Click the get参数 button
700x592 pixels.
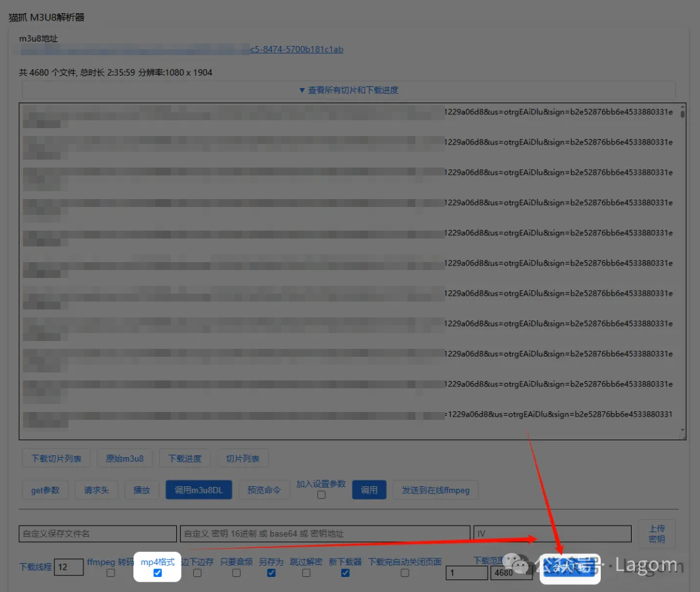tap(45, 490)
